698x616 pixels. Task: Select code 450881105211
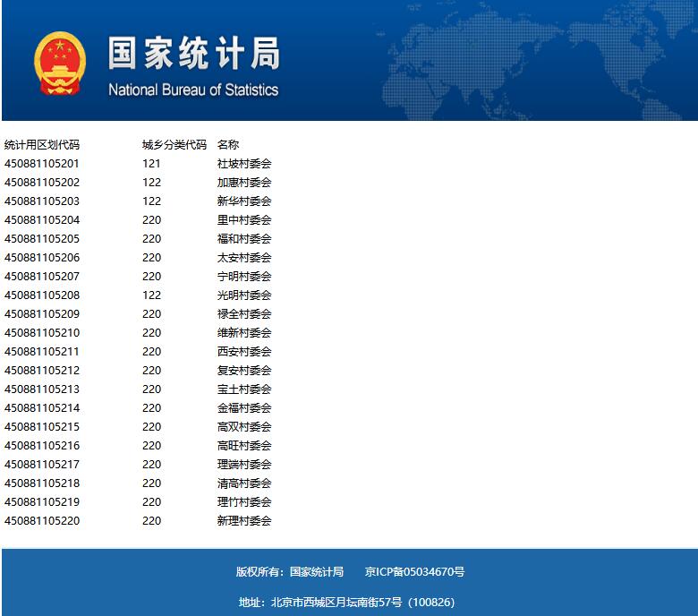point(42,352)
